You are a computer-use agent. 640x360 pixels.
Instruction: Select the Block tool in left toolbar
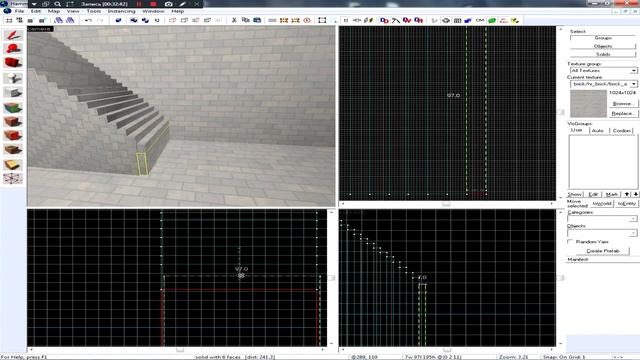coord(13,93)
